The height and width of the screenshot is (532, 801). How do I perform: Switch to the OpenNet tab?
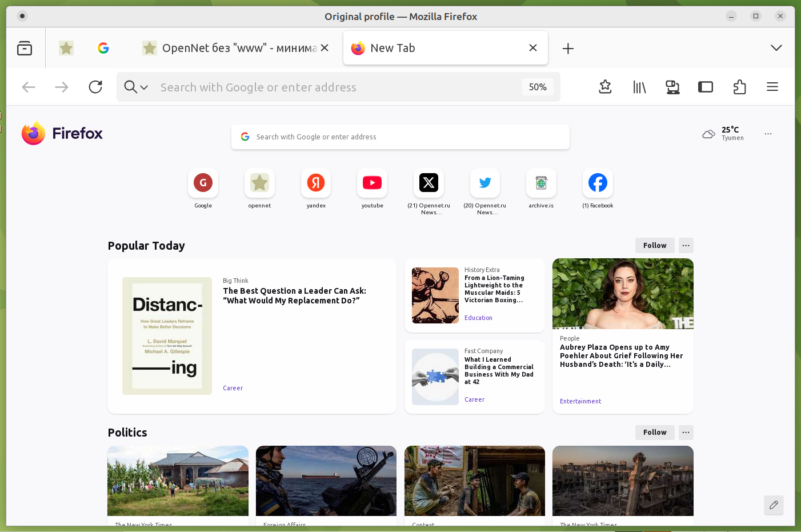click(x=234, y=48)
